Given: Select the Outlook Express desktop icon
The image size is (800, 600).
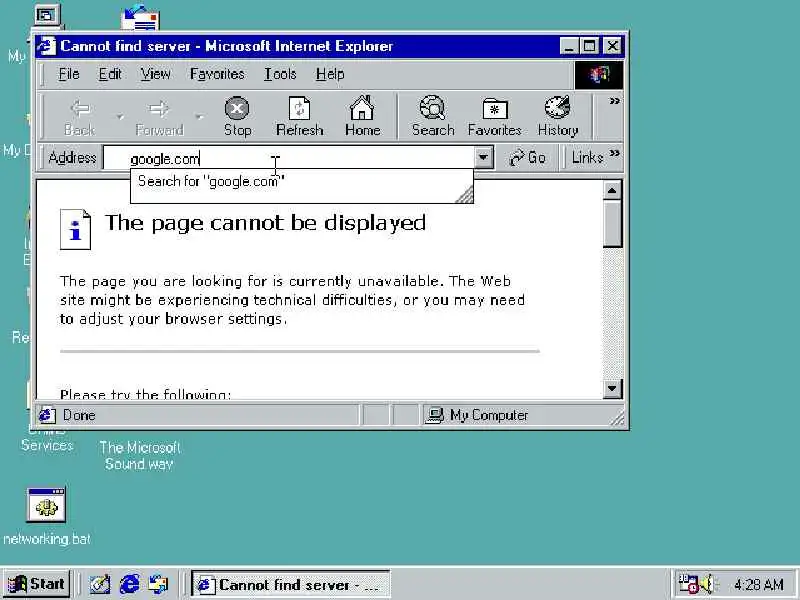Looking at the screenshot, I should pyautogui.click(x=140, y=18).
